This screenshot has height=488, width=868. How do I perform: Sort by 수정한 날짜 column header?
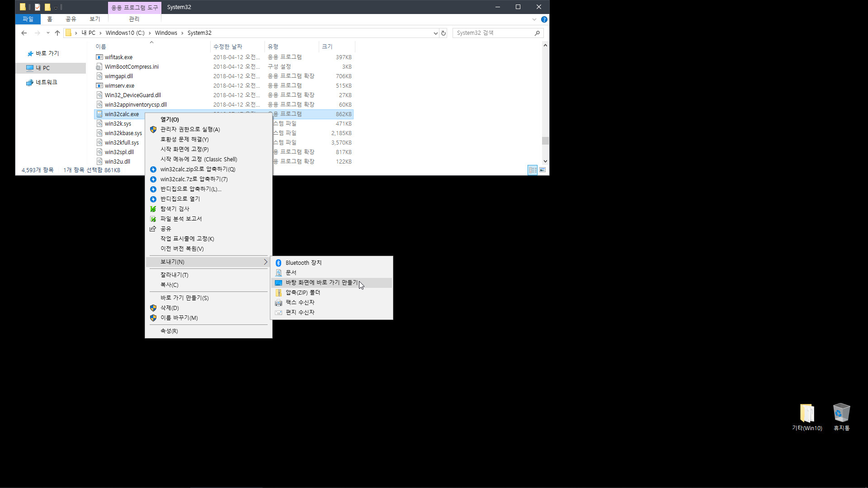(x=237, y=47)
